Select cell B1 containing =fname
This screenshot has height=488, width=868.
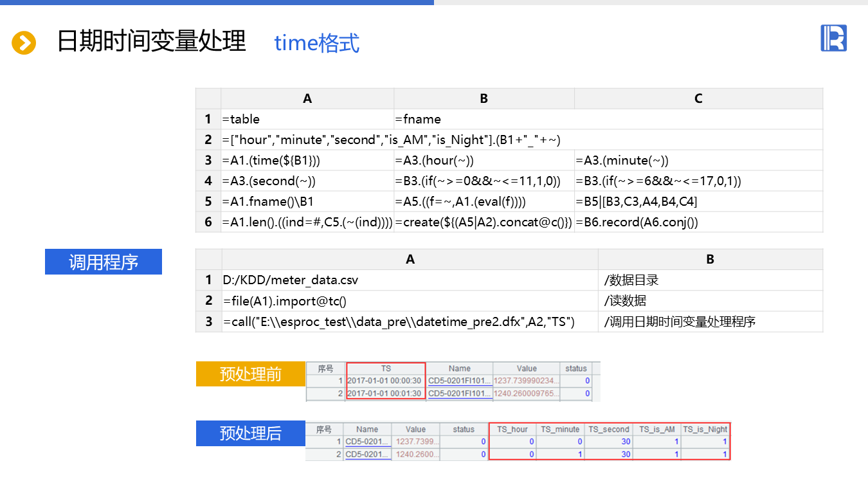pos(484,119)
